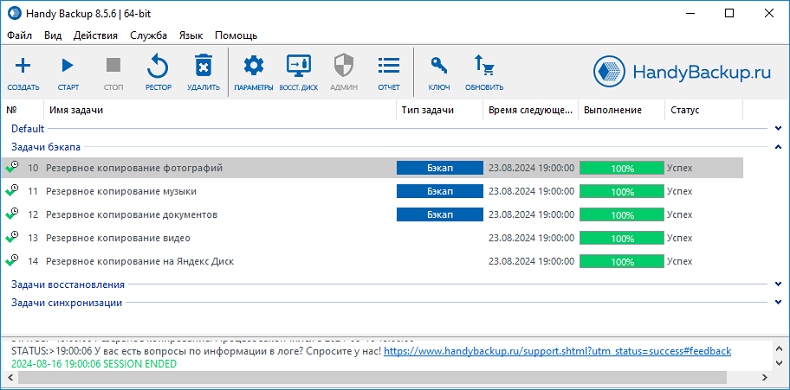The image size is (790, 390).
Task: Click the Default group label
Action: (x=28, y=128)
